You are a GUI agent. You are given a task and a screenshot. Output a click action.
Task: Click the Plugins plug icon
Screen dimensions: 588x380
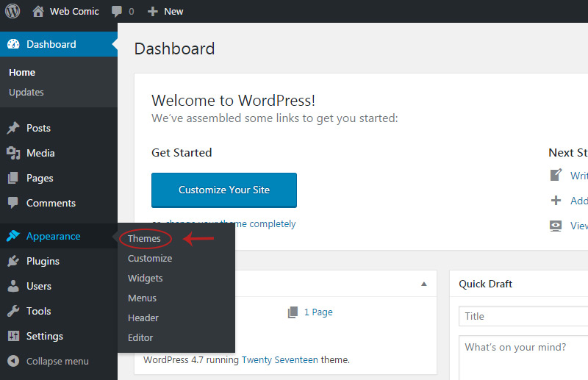pos(13,261)
